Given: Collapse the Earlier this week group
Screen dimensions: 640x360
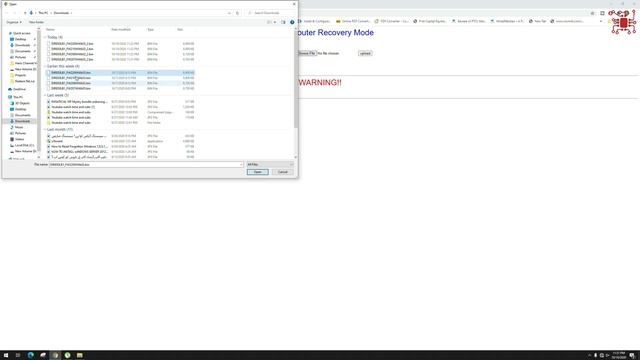Looking at the screenshot, I should point(45,66).
